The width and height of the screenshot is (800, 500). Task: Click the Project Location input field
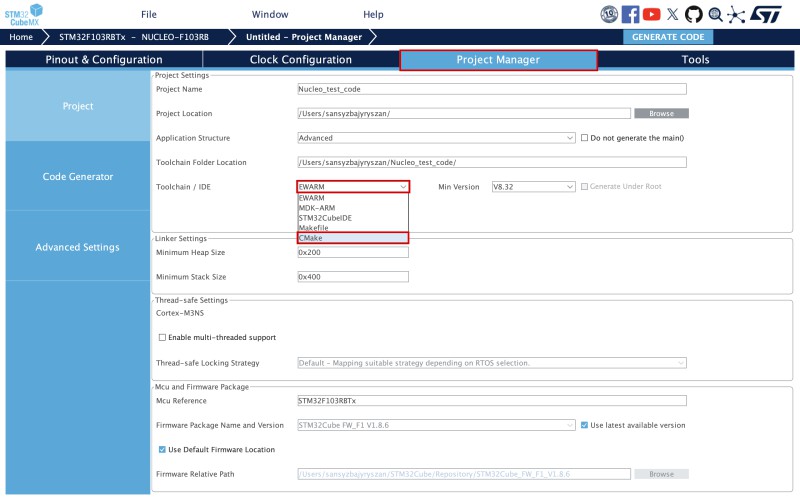[x=464, y=113]
